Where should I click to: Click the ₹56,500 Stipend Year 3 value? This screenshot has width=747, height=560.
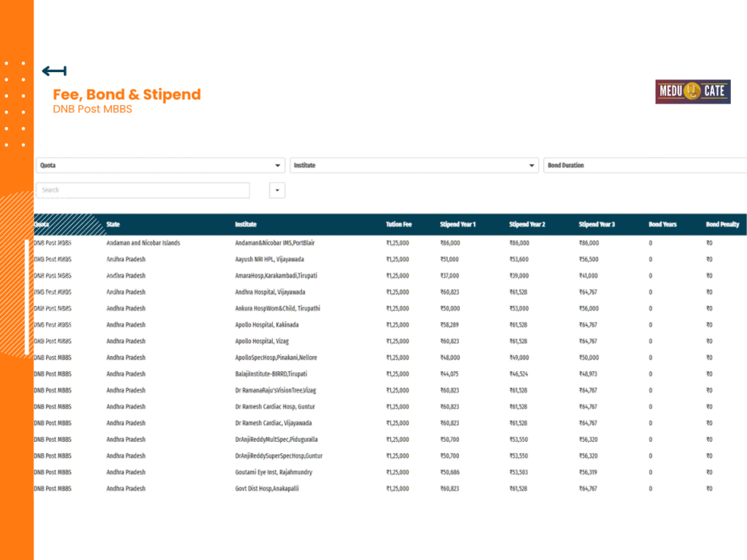[x=589, y=259]
